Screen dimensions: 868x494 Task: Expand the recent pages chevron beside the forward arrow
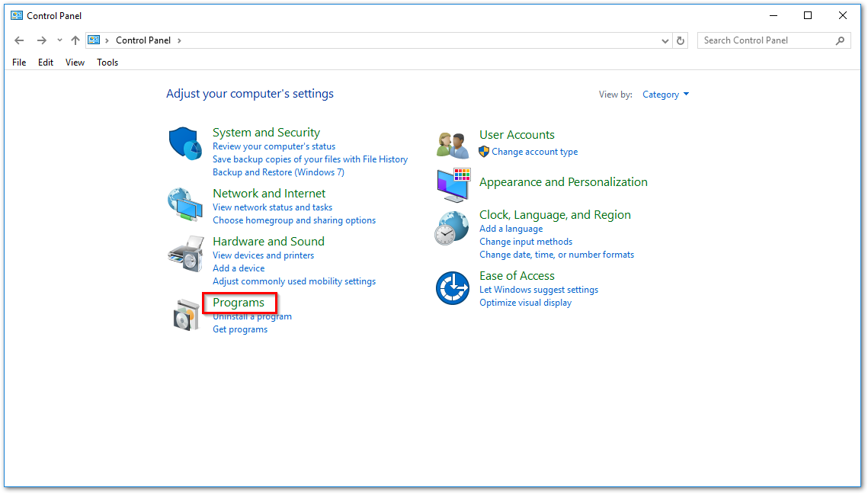(x=59, y=40)
